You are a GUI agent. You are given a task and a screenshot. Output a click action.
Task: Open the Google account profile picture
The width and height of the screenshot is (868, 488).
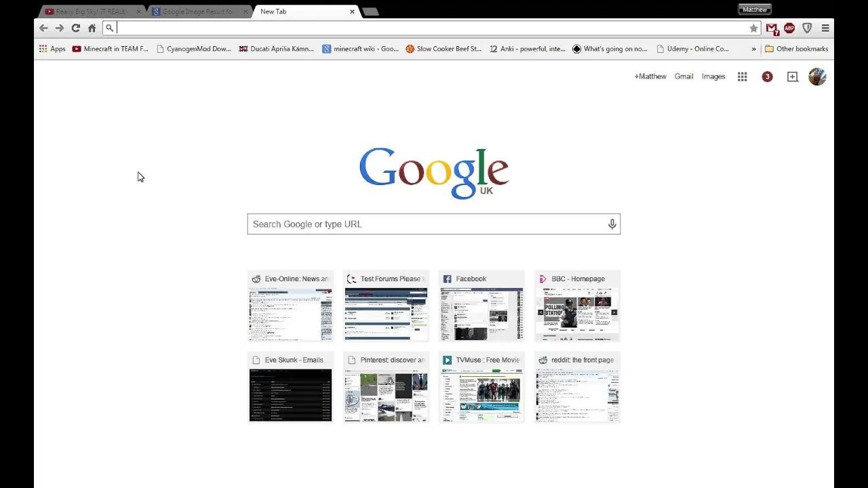pos(817,77)
